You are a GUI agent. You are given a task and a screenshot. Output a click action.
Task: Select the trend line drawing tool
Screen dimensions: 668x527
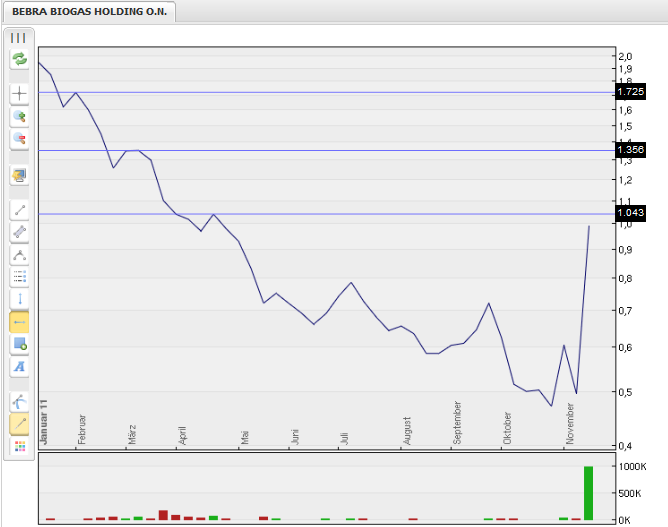(x=19, y=210)
